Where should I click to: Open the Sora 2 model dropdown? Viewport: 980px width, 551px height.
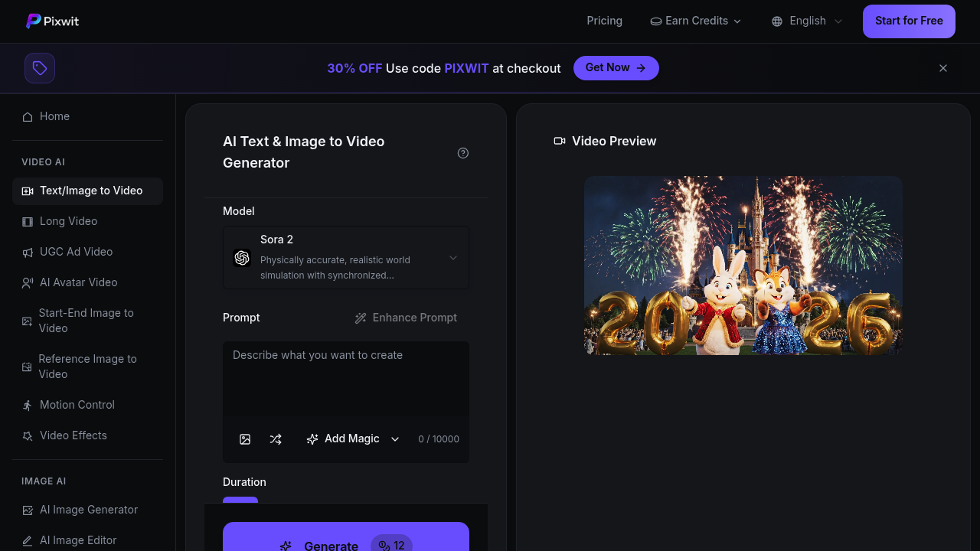(x=345, y=257)
